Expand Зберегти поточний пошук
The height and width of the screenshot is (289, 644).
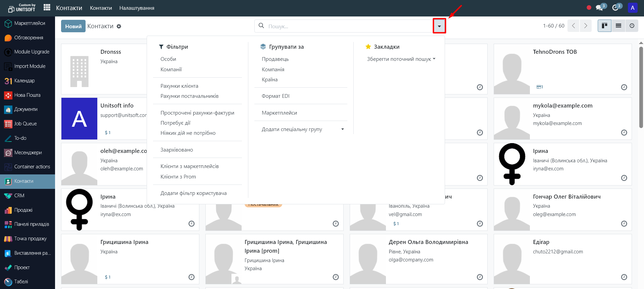401,59
